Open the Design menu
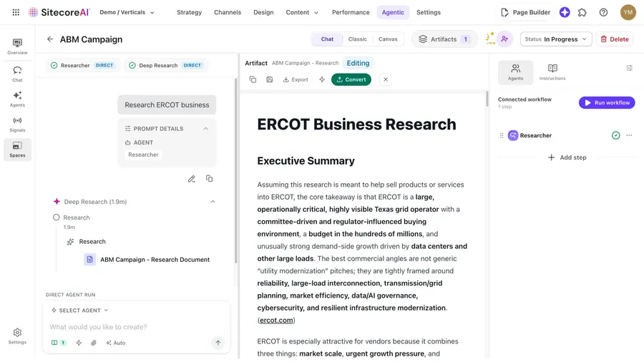This screenshot has width=644, height=362. tap(263, 12)
